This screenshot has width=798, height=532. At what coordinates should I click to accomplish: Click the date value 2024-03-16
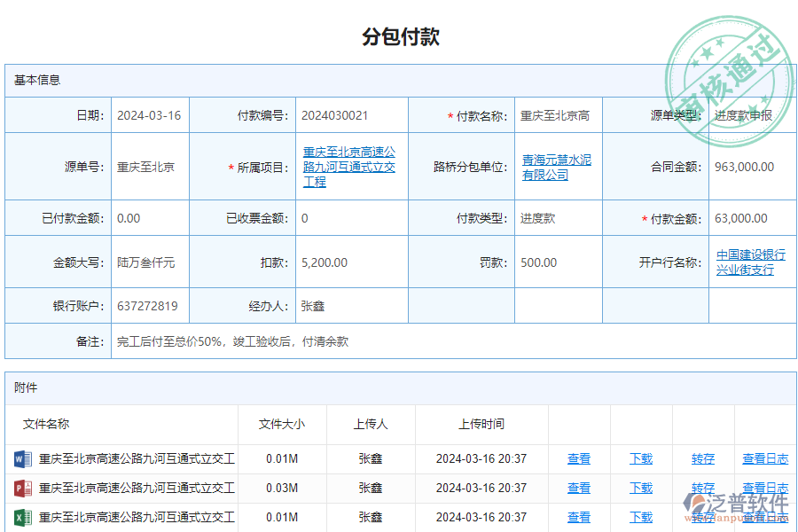point(149,114)
